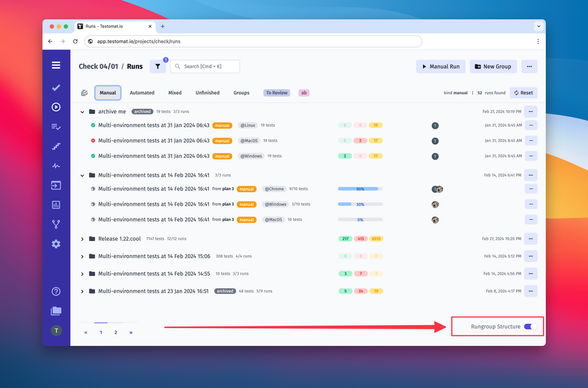Click the filter funnel icon
Image resolution: width=588 pixels, height=388 pixels.
(x=158, y=67)
